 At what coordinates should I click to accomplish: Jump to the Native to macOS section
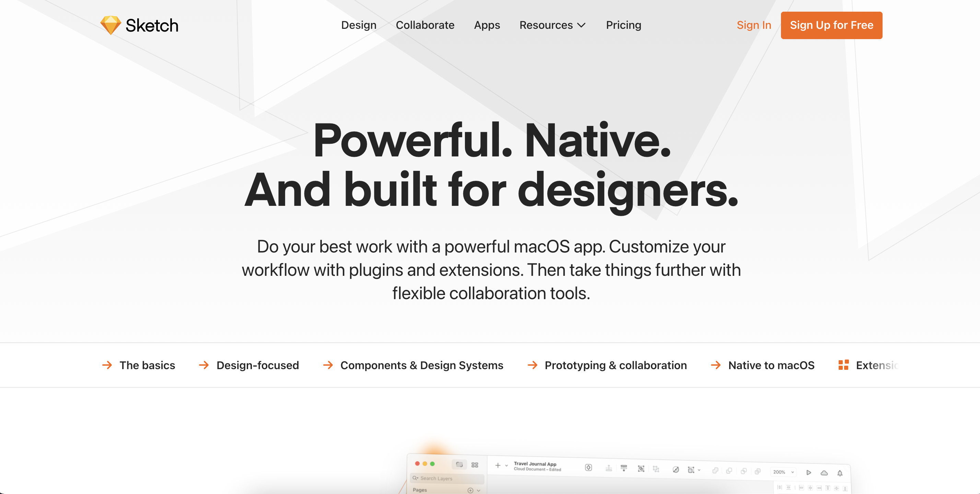click(x=771, y=365)
